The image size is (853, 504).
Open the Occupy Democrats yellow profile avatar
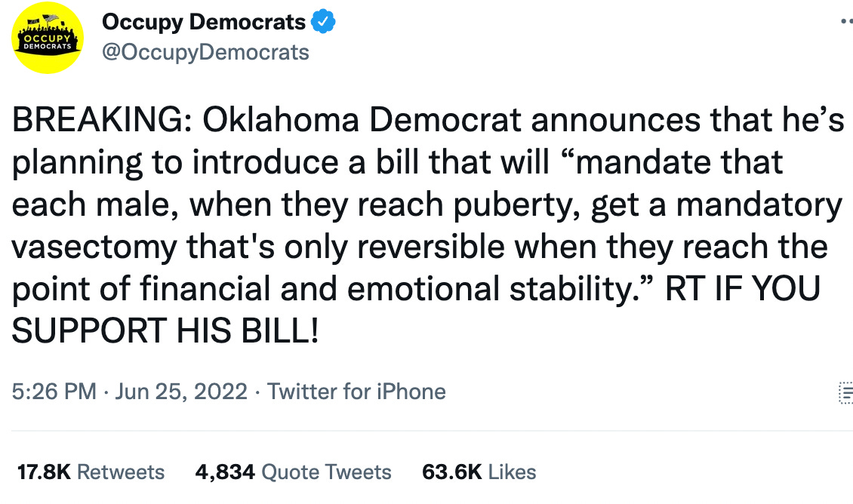point(48,38)
